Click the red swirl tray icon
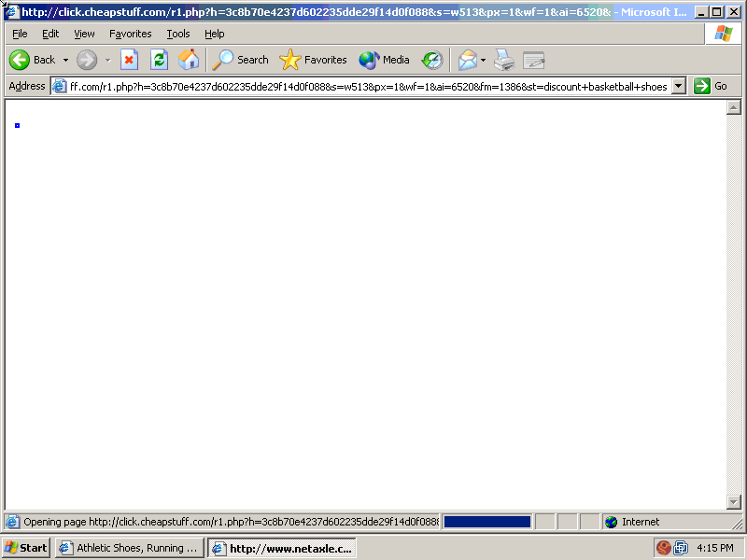 (x=663, y=548)
